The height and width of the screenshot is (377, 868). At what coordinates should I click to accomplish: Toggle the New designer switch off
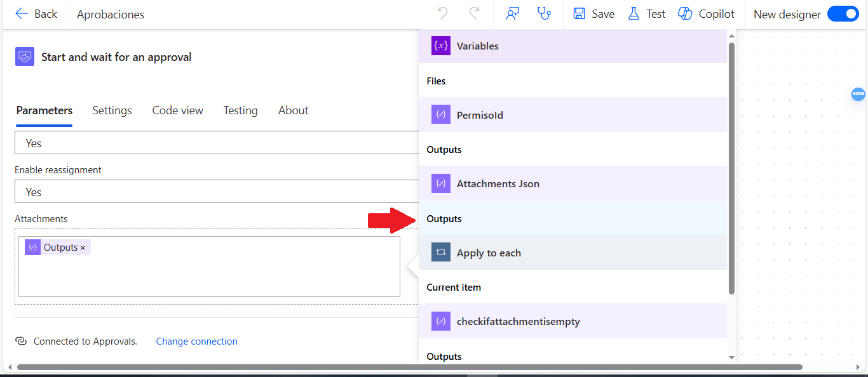843,13
